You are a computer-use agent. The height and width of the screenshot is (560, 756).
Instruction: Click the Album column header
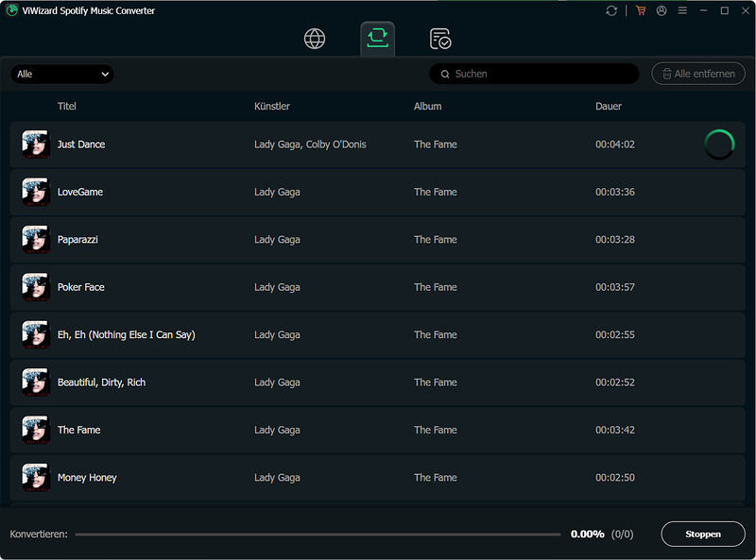(x=427, y=107)
